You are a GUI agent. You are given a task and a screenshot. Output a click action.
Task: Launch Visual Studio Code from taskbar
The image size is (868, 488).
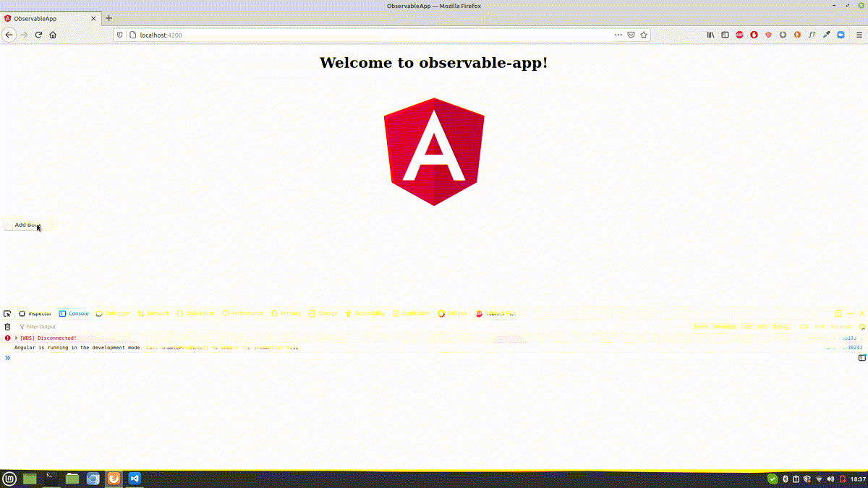[135, 479]
